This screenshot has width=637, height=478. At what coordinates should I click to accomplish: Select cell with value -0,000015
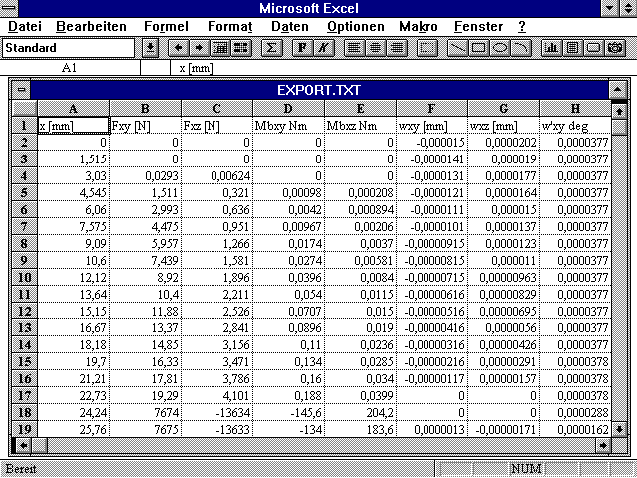click(431, 143)
